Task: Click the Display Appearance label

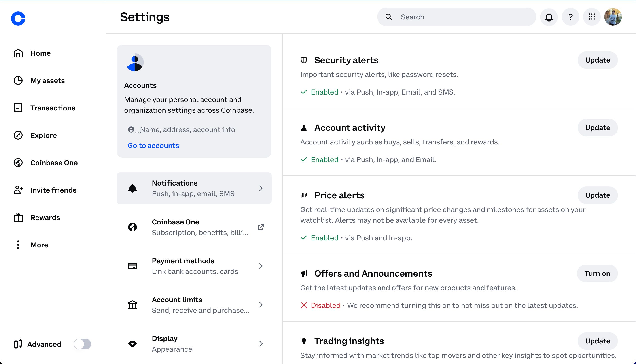Action: tap(172, 349)
